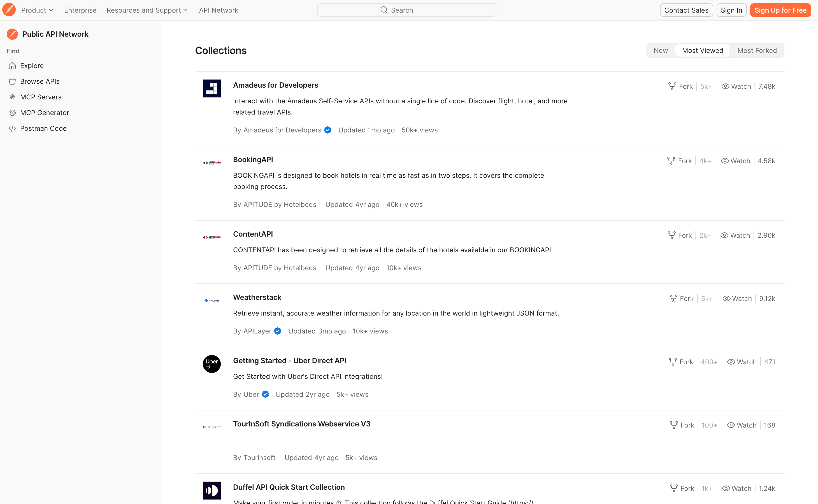The height and width of the screenshot is (504, 818).
Task: Switch to the New collections tab
Action: (661, 50)
